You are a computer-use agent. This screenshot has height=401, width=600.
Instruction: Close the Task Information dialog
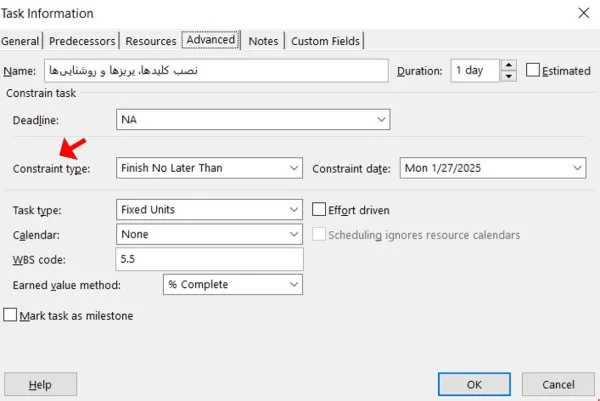click(581, 13)
